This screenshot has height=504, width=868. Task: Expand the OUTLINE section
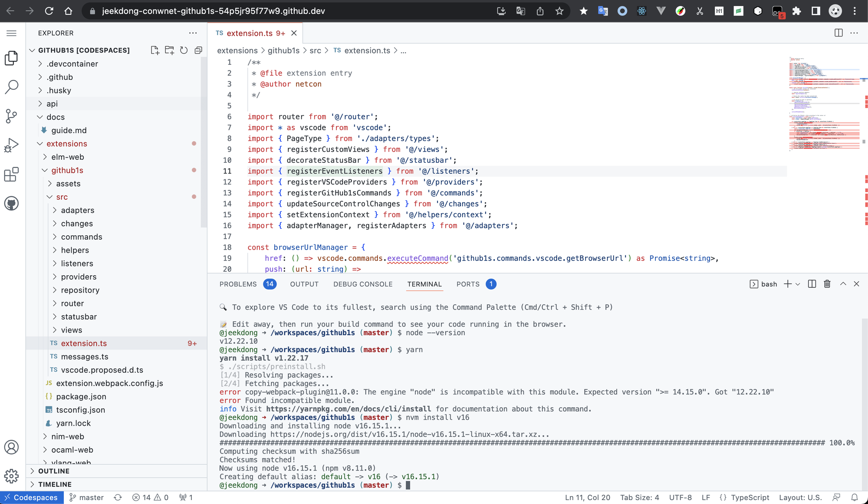(x=116, y=471)
